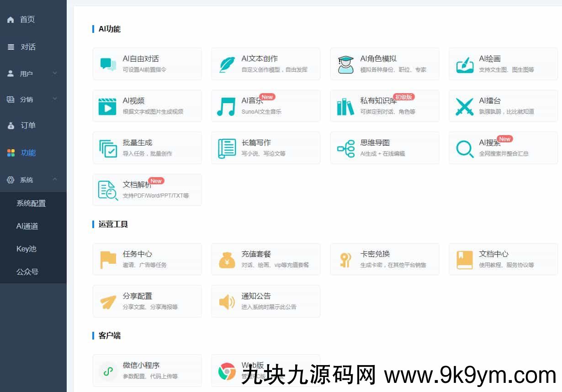The image size is (562, 392).
Task: Click the AI绘画 paintbrush icon
Action: coord(465,64)
